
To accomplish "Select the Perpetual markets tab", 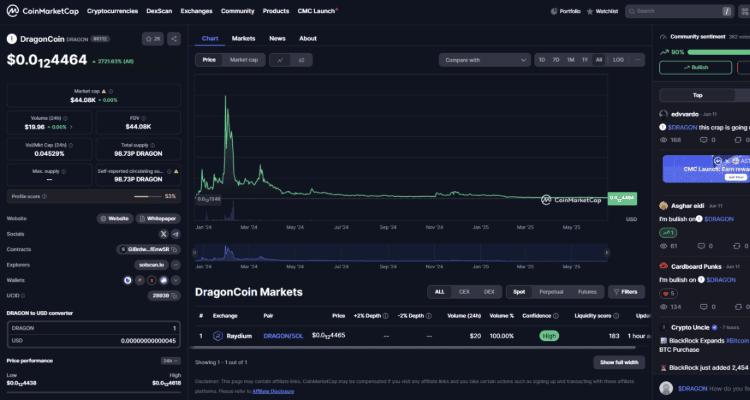I will (551, 292).
